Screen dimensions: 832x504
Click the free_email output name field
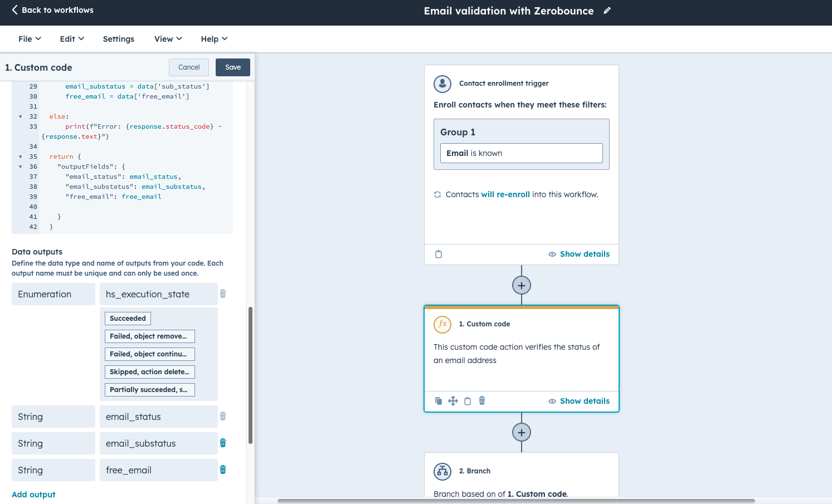159,470
